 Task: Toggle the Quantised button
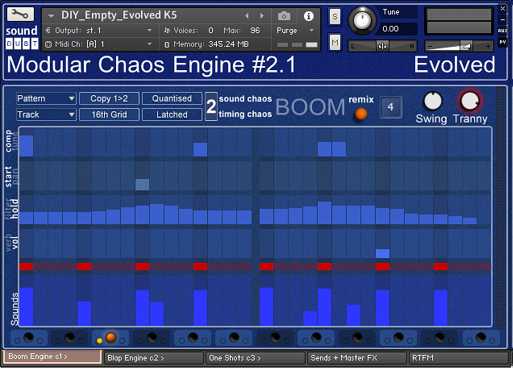pos(172,99)
